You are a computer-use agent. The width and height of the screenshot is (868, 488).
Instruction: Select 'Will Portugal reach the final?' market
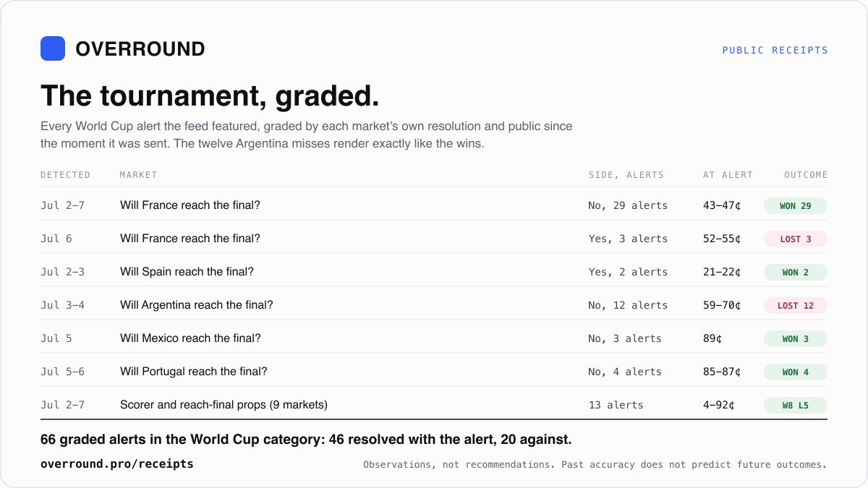[x=194, y=372]
